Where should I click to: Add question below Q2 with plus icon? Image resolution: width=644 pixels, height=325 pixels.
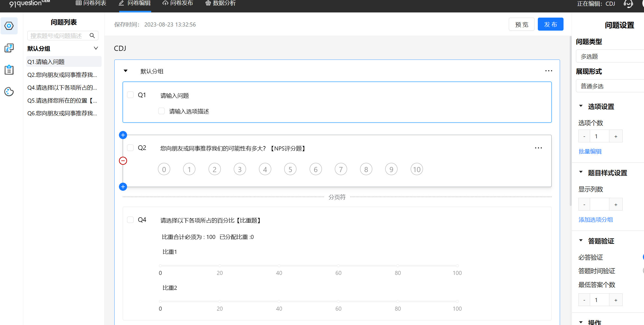(x=123, y=187)
